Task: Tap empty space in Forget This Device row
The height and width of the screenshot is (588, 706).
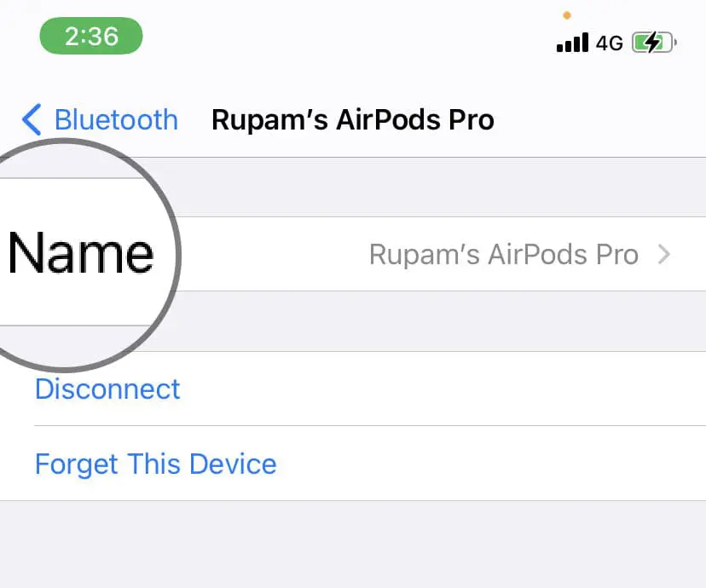Action: coord(491,464)
